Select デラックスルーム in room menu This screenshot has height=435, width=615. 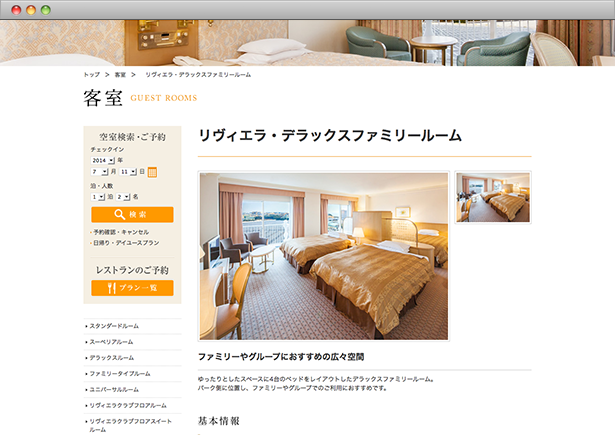point(132,358)
